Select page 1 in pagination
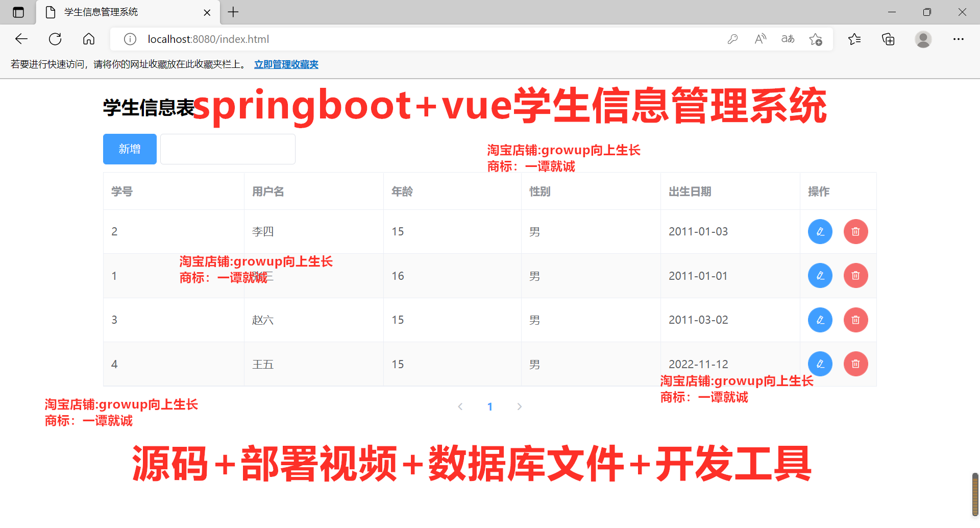 pyautogui.click(x=490, y=406)
